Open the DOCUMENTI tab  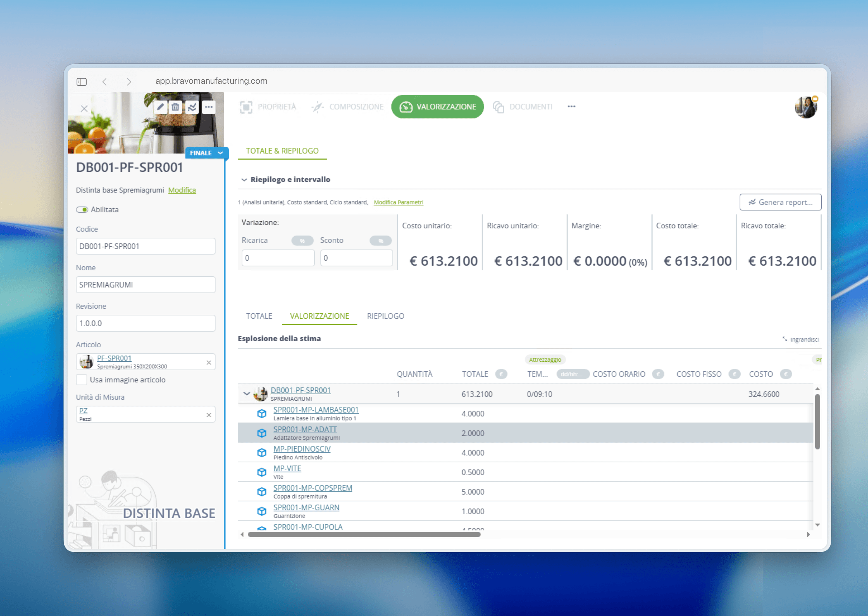(523, 107)
